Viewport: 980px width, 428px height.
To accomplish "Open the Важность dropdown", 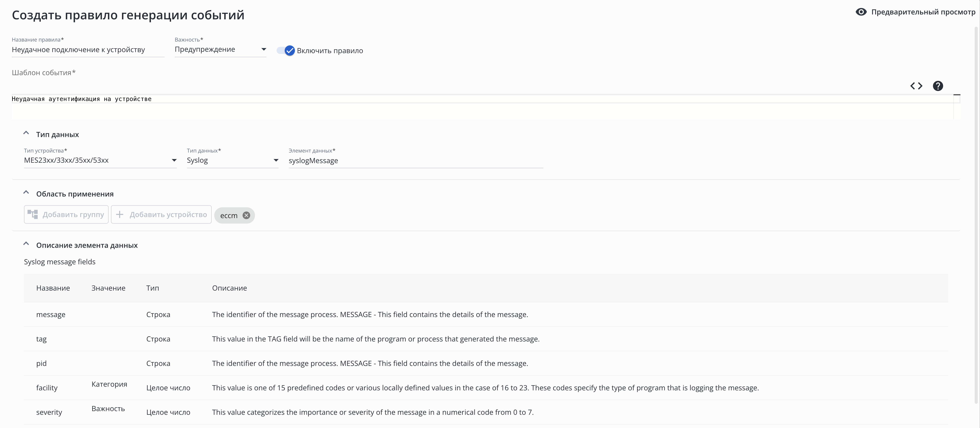I will (220, 49).
